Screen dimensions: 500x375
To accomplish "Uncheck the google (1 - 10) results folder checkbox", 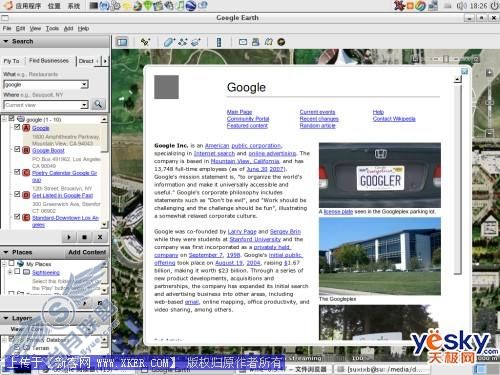I will [11, 118].
